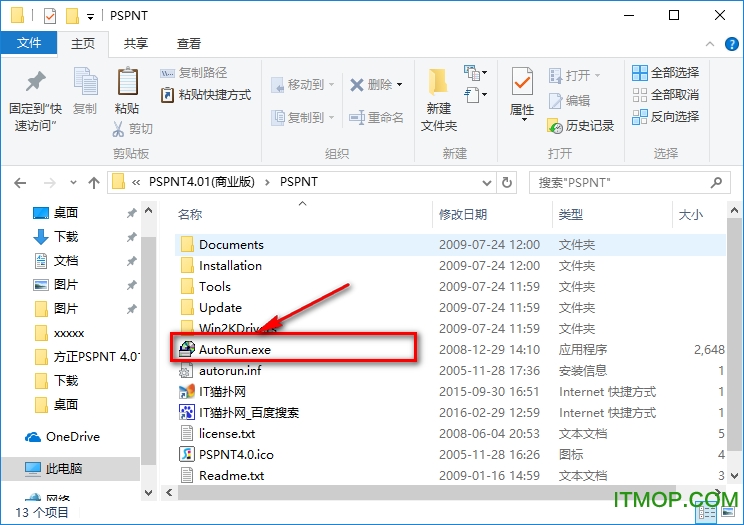Expand the address bar history dropdown
The height and width of the screenshot is (525, 744).
click(x=486, y=183)
